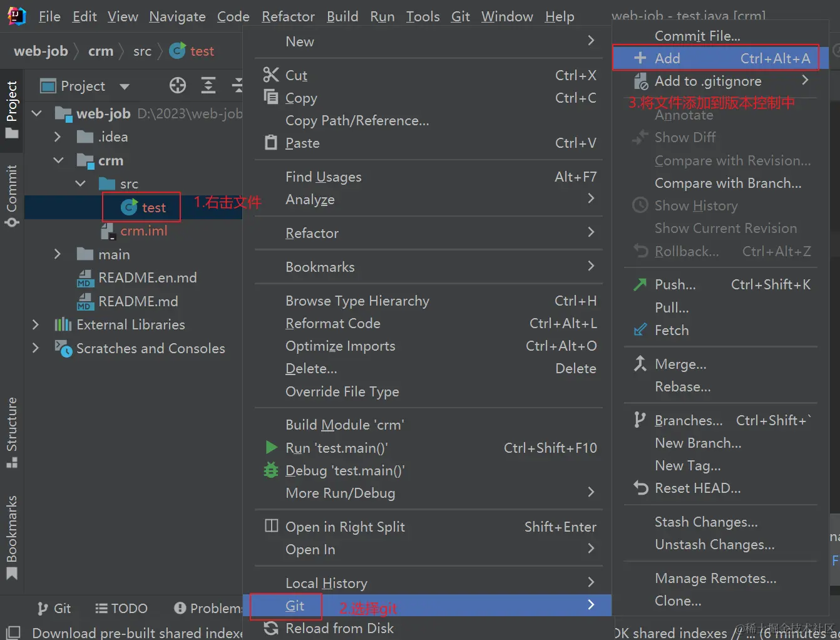This screenshot has width=840, height=640.
Task: Collapse the web-job root tree node
Action: click(37, 113)
